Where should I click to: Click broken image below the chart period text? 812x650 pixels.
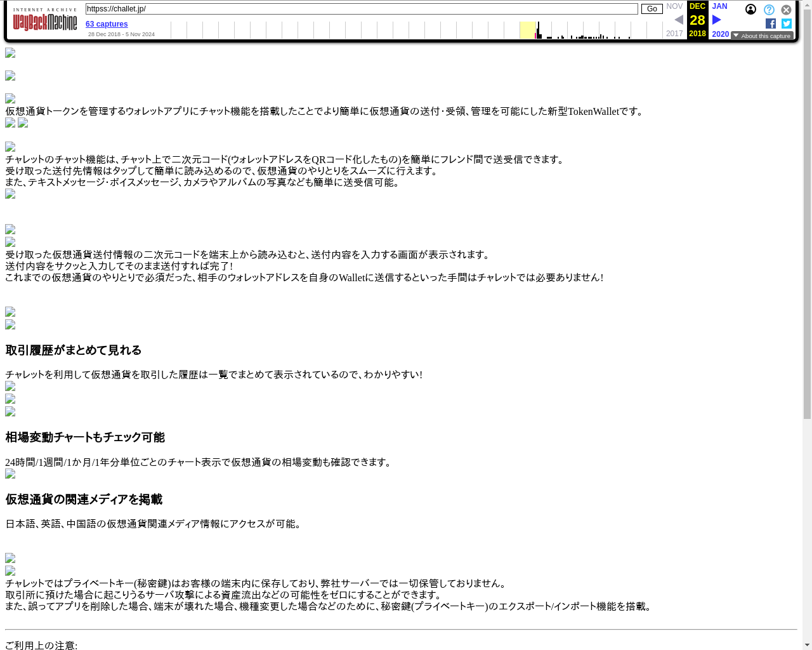click(x=10, y=474)
